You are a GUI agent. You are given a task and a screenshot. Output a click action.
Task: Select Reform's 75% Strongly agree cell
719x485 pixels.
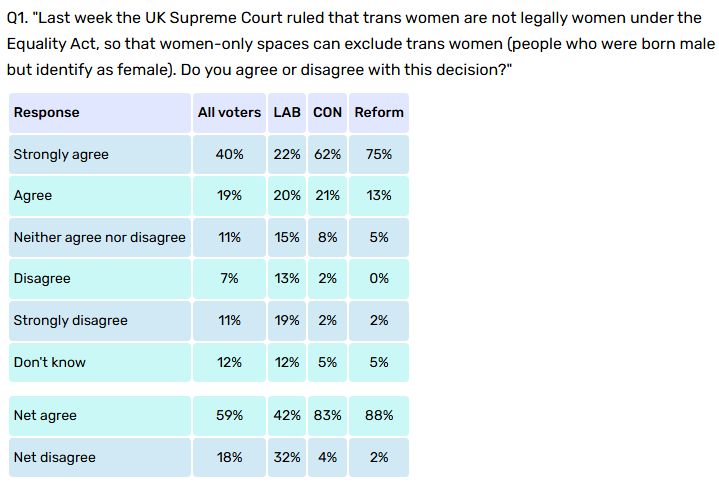379,155
